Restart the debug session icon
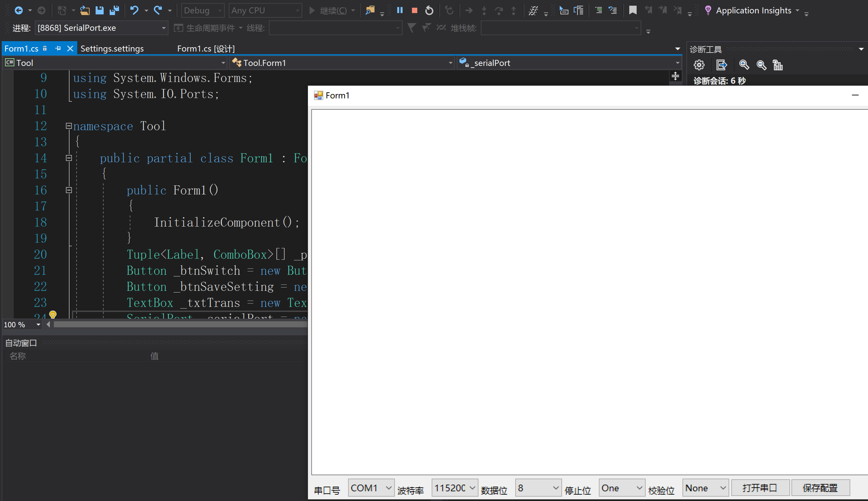This screenshot has height=501, width=868. tap(429, 10)
